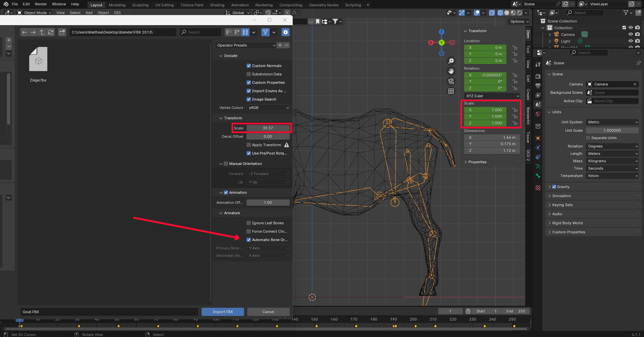Switch to orthographic grid view gizmo
Screen dimensions: 644x337
(451, 91)
